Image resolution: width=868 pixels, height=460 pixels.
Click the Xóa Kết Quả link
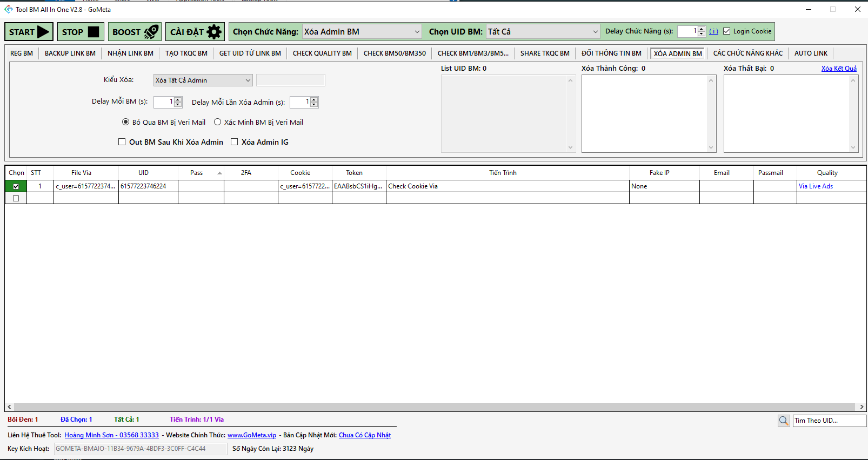[839, 69]
